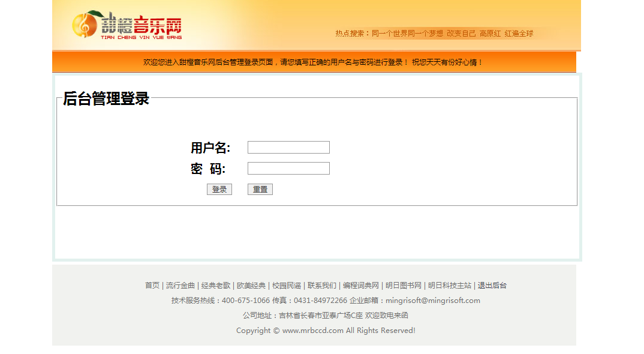The image size is (644, 354).
Task: Click the Copyright www.mrbccd.com line
Action: [x=326, y=331]
